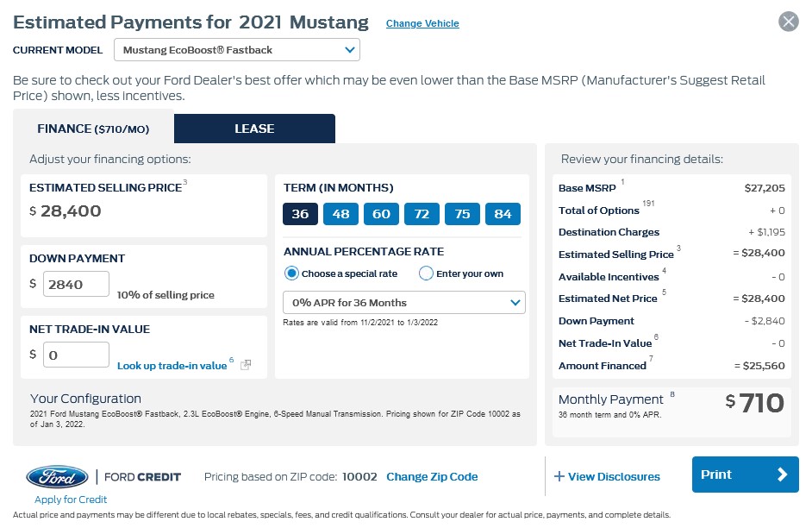This screenshot has height=528, width=812.
Task: Click the ZIP code 10002 text
Action: pos(359,477)
